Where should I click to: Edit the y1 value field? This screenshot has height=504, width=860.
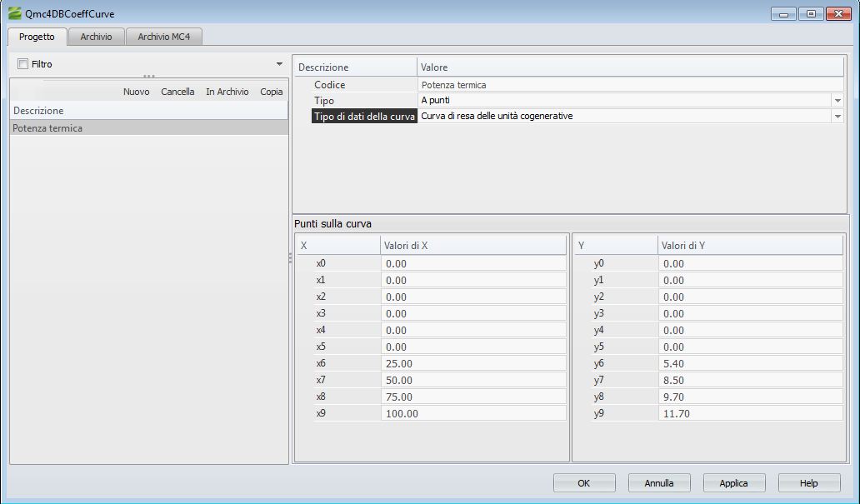[750, 280]
